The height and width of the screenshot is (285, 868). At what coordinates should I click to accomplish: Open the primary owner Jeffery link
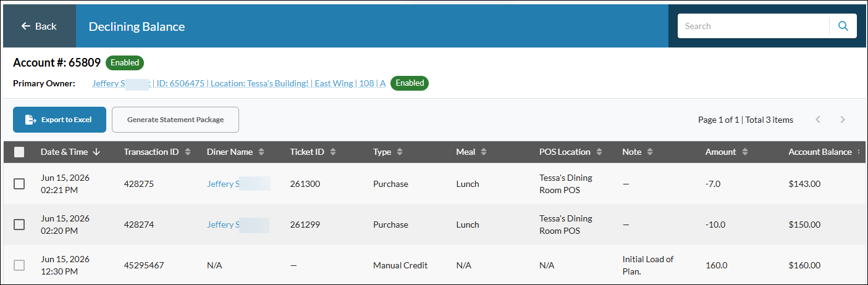coord(238,83)
